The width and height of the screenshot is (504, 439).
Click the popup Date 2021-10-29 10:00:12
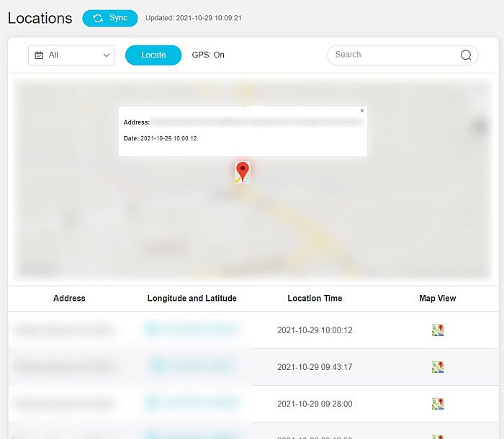(160, 138)
